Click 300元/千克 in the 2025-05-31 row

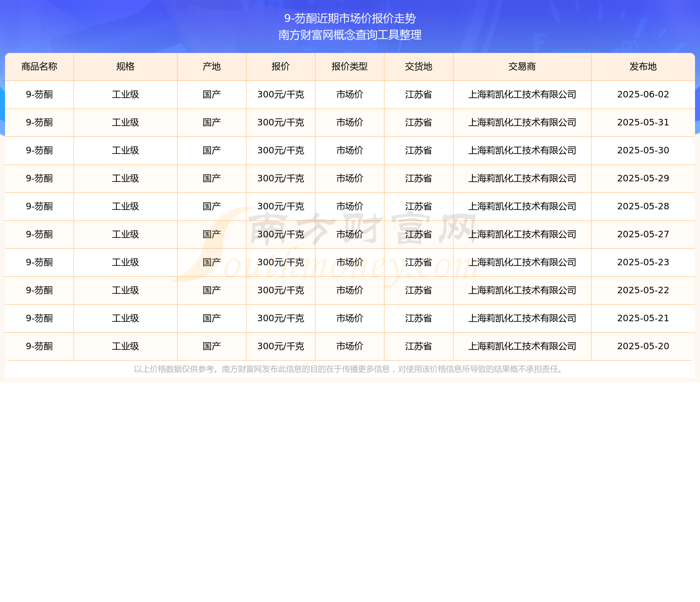pos(280,122)
